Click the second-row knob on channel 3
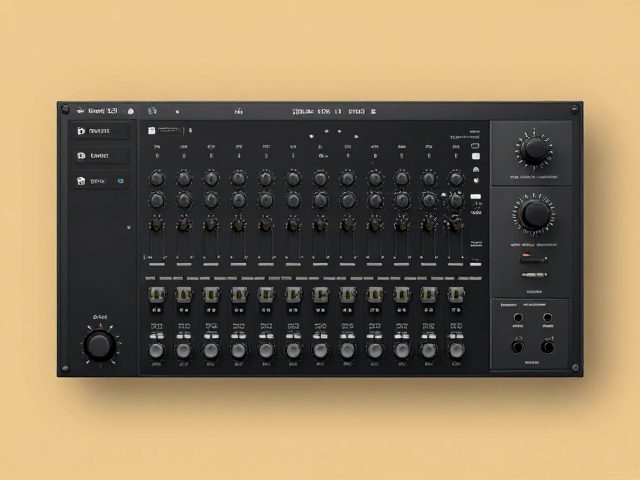Image resolution: width=640 pixels, height=480 pixels. click(x=211, y=200)
